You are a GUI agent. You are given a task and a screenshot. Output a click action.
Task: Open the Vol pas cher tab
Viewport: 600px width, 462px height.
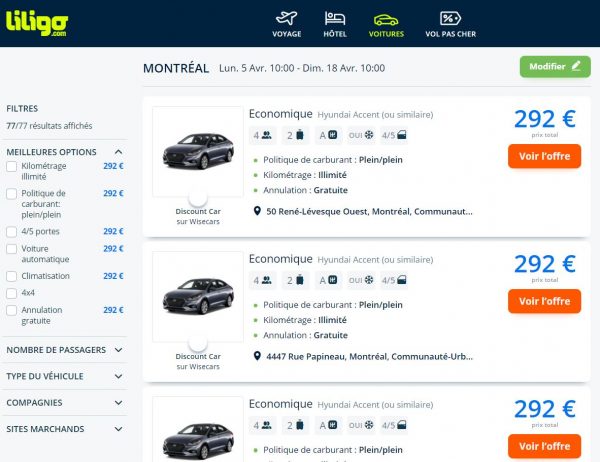tap(450, 24)
